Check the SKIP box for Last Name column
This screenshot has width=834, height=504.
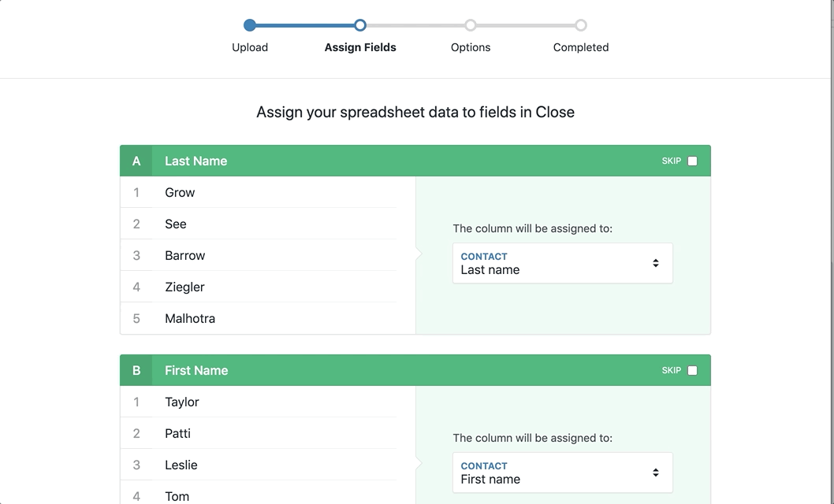pos(692,161)
